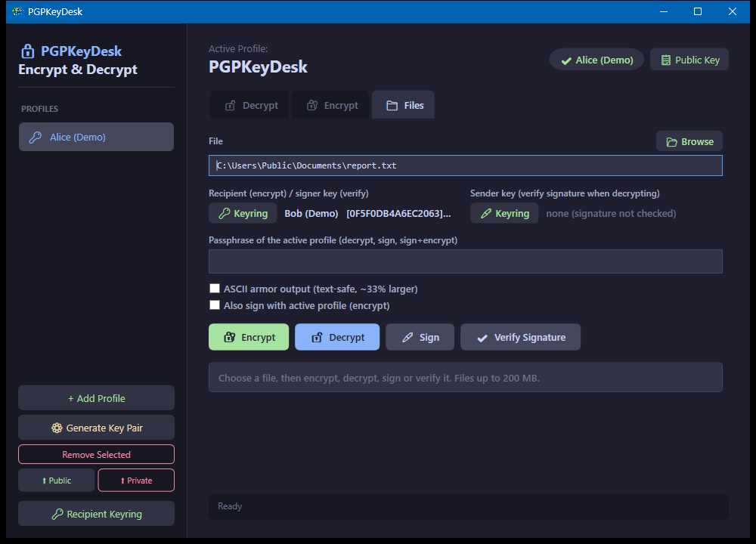Click the 'none (signature not checked)' text
Image resolution: width=756 pixels, height=544 pixels.
[611, 214]
